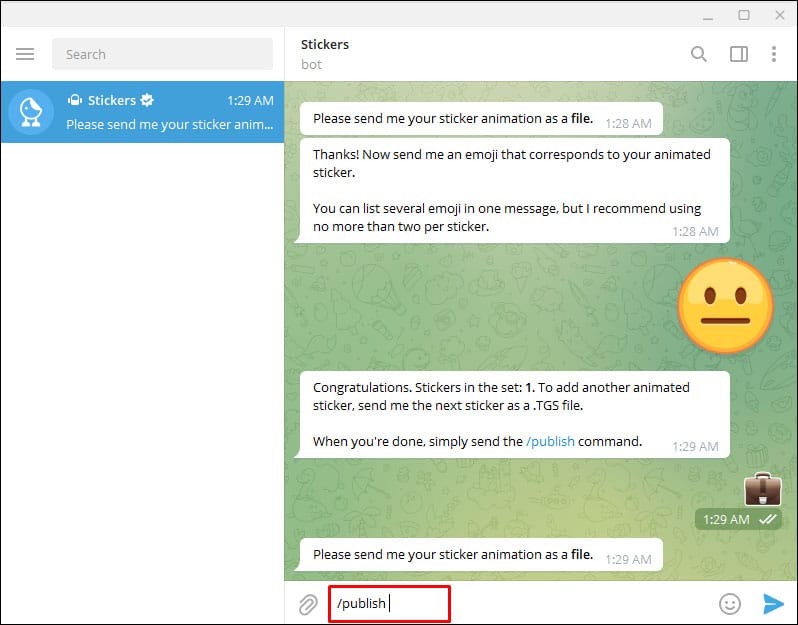Click the "bot" status label in header
The height and width of the screenshot is (625, 798).
(311, 65)
